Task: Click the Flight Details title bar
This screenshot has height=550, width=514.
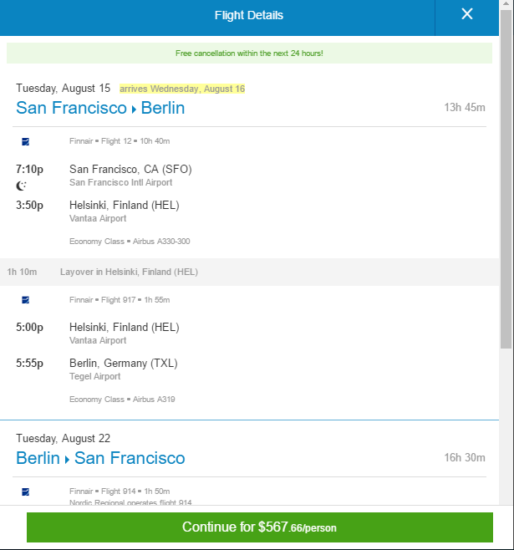Action: click(249, 15)
